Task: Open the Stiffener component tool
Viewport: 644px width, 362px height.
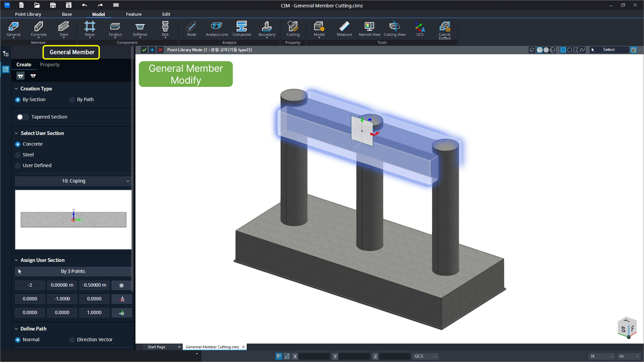Action: (140, 29)
